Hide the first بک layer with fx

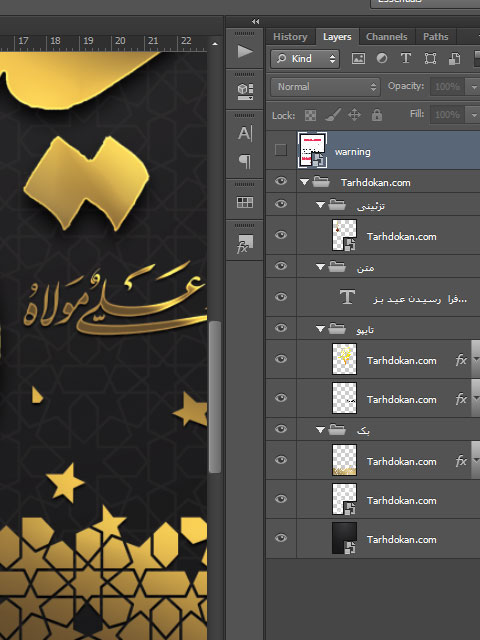(x=281, y=460)
